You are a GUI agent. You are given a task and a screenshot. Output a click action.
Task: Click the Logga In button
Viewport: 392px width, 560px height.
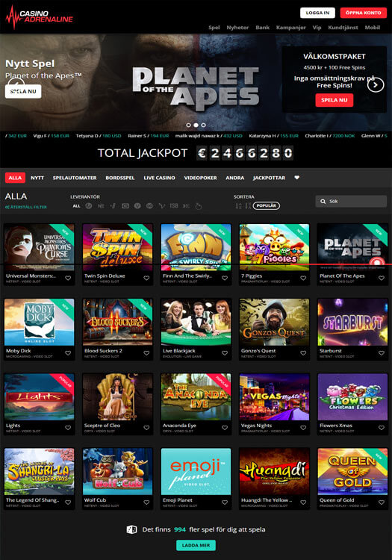[317, 13]
